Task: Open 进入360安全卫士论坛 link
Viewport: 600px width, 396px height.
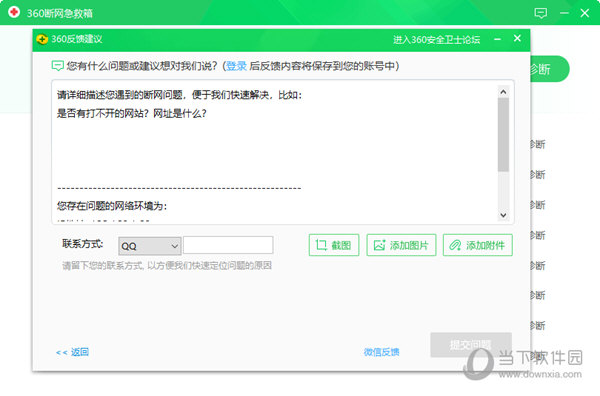Action: [x=436, y=40]
